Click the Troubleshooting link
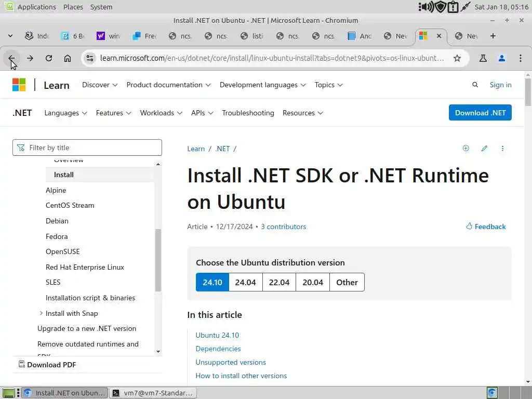The width and height of the screenshot is (532, 399). coord(248,113)
